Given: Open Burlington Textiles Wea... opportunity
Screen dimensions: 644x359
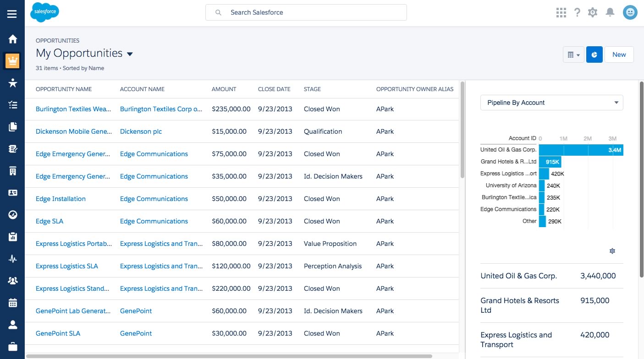Looking at the screenshot, I should click(x=74, y=109).
